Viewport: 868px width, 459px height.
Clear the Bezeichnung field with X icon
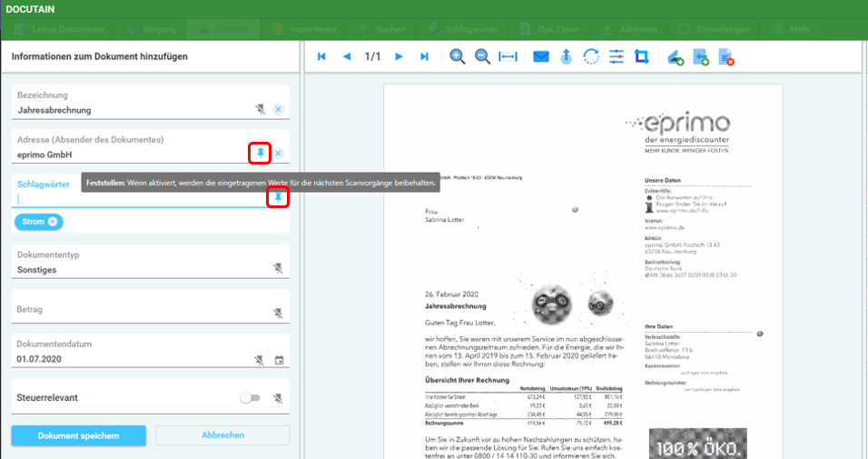point(278,109)
